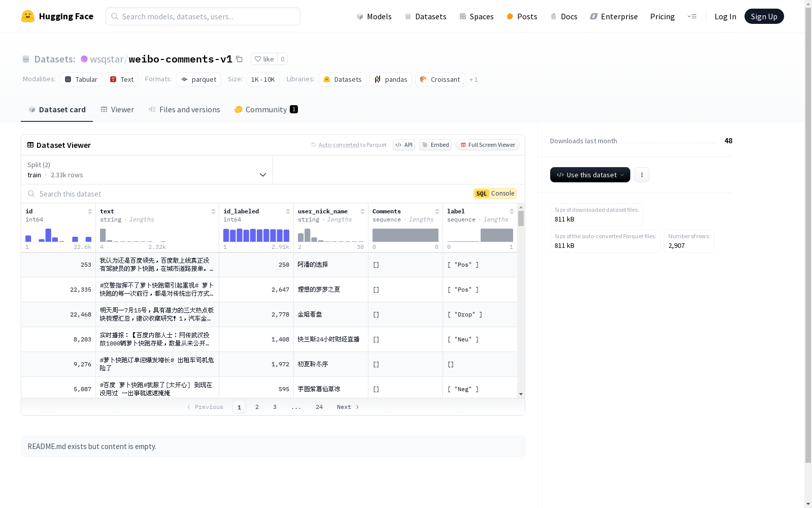Click Next page in pagination
The image size is (812, 508).
pos(348,407)
